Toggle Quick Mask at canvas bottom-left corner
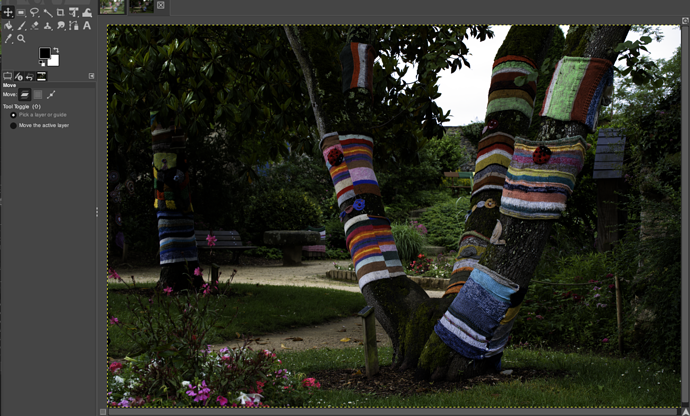 [x=103, y=412]
